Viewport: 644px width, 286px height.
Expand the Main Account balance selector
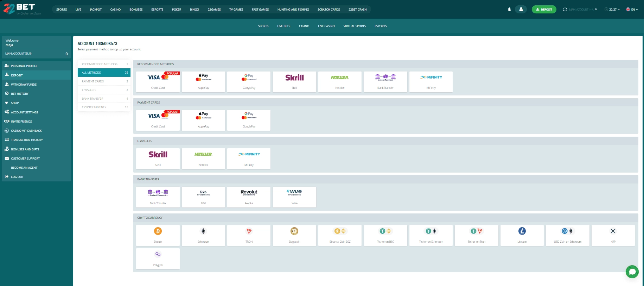(x=582, y=10)
